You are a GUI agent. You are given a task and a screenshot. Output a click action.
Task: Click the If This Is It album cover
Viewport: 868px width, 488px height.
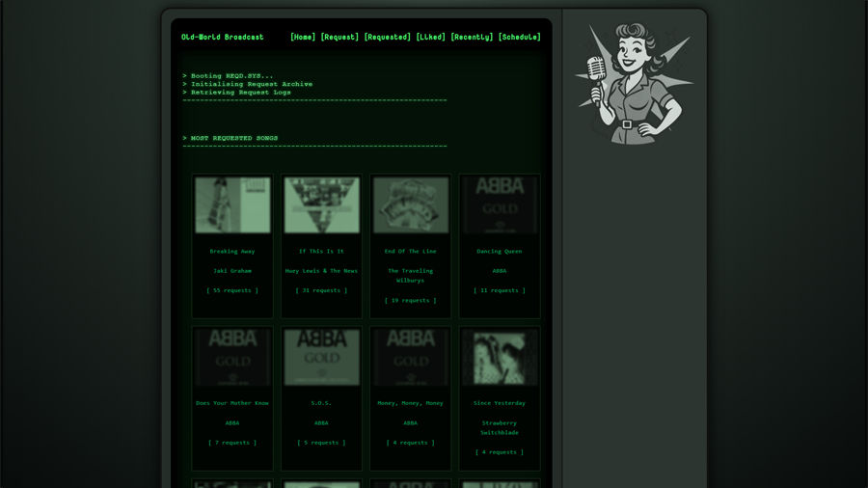[321, 204]
